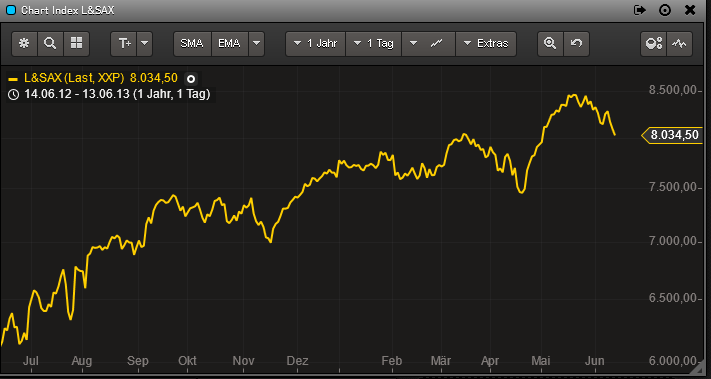Click the Mai label on time axis
The width and height of the screenshot is (711, 379).
click(541, 361)
